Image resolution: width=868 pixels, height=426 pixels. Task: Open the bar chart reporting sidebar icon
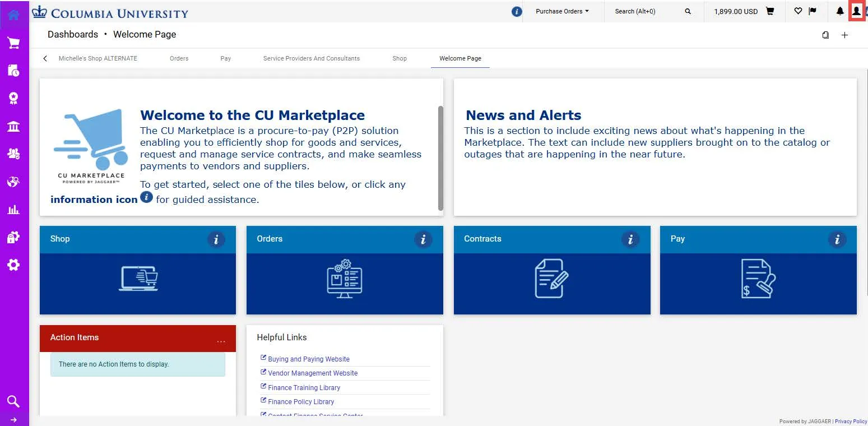coord(13,210)
